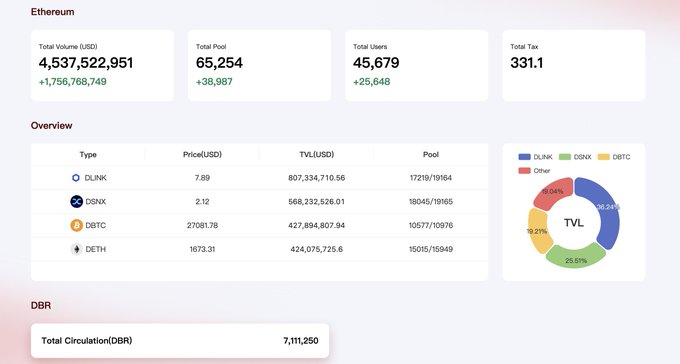Click the DLINK price 7.89
The height and width of the screenshot is (364, 680).
point(202,178)
